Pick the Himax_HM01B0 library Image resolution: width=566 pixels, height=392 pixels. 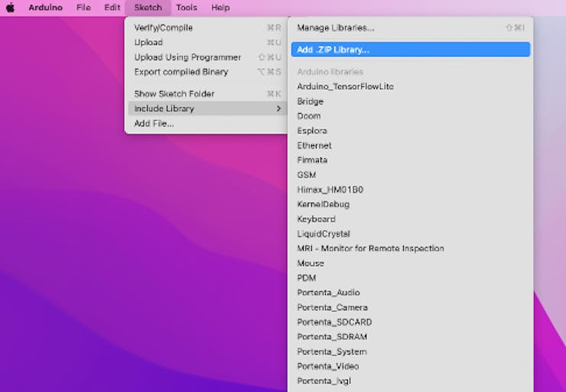(330, 190)
